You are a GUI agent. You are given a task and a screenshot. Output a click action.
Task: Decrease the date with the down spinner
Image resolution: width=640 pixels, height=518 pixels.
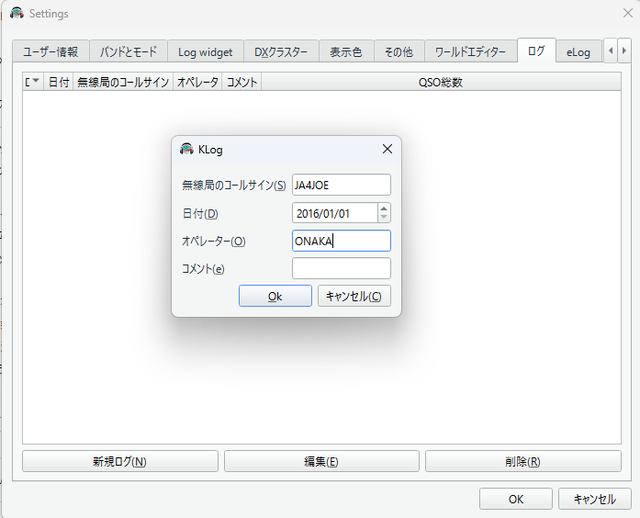(384, 217)
